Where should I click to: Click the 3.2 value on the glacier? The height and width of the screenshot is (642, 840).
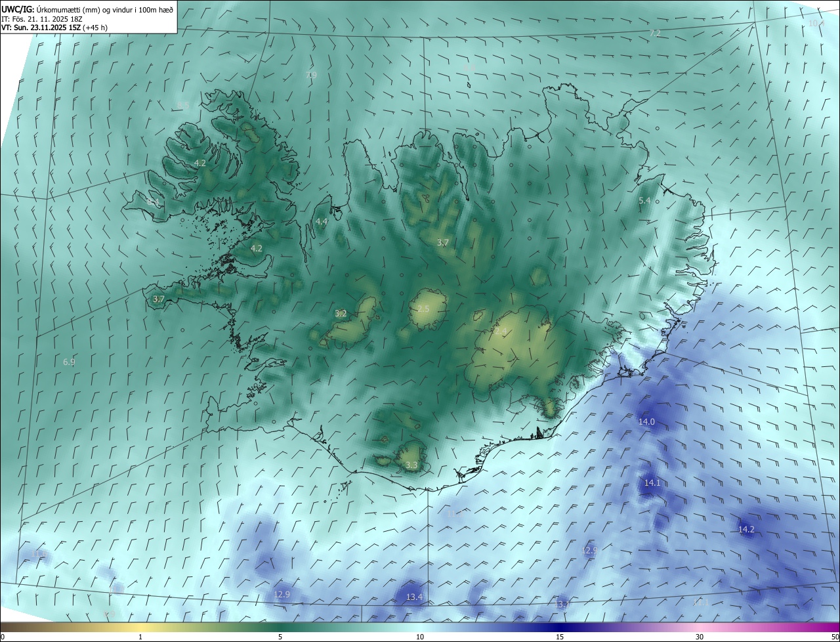(341, 314)
